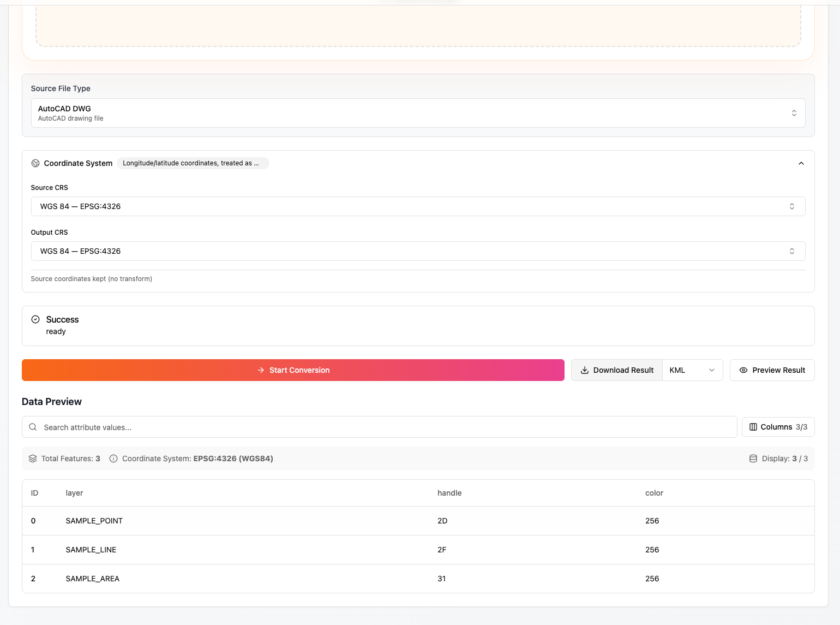Click the Source coordinates kept note

coord(92,279)
